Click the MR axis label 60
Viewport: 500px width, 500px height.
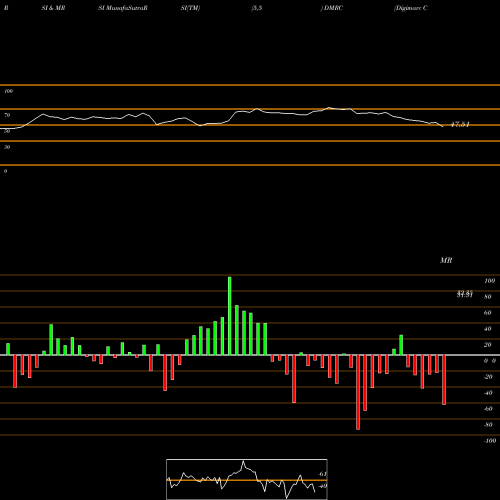click(x=488, y=313)
